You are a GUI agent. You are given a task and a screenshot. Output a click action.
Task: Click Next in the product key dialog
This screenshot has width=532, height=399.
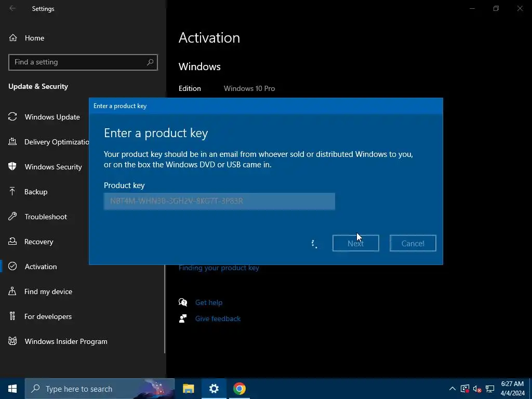pos(355,243)
